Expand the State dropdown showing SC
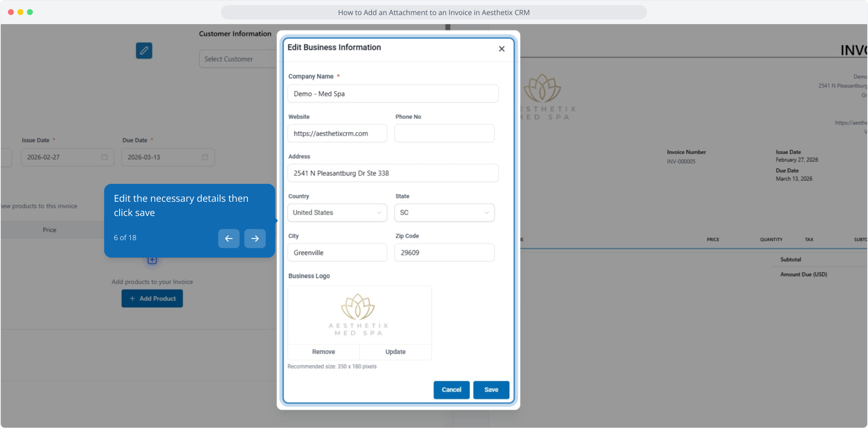 (x=444, y=213)
